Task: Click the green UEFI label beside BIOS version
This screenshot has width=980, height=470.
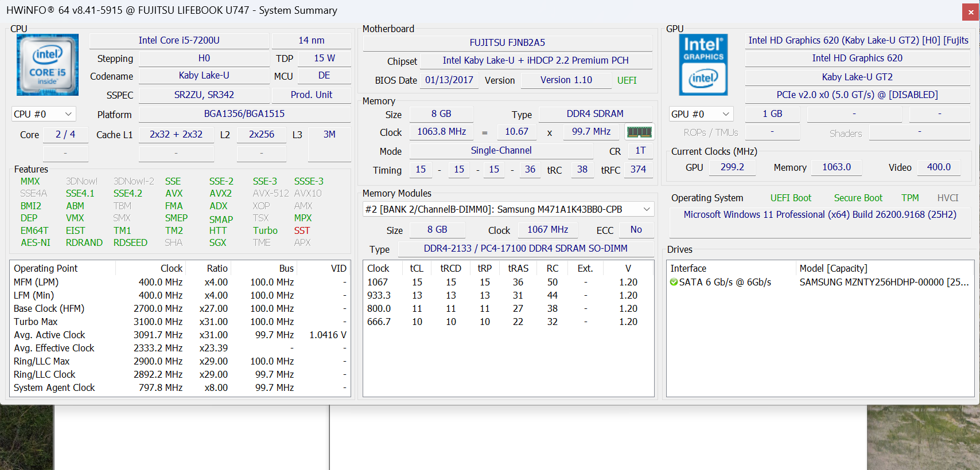Action: pyautogui.click(x=627, y=80)
